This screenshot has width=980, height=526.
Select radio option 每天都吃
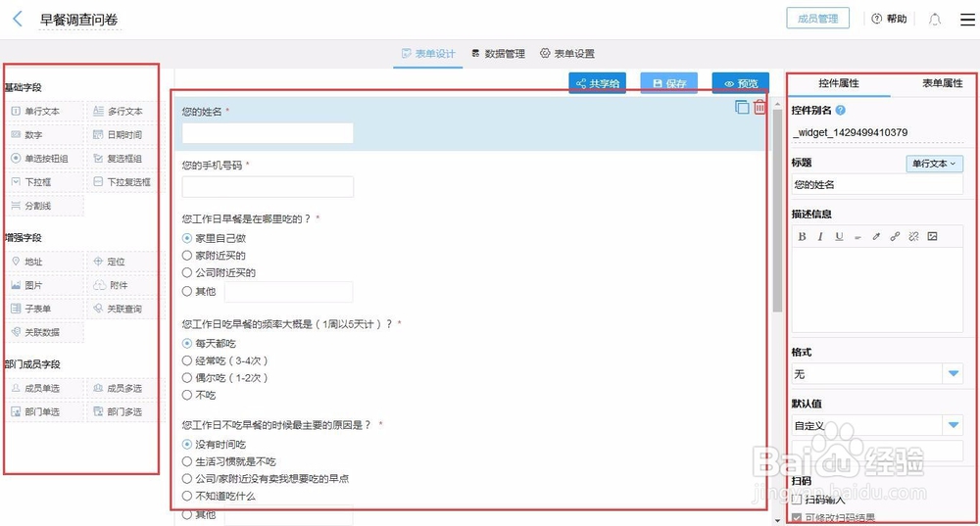(187, 344)
